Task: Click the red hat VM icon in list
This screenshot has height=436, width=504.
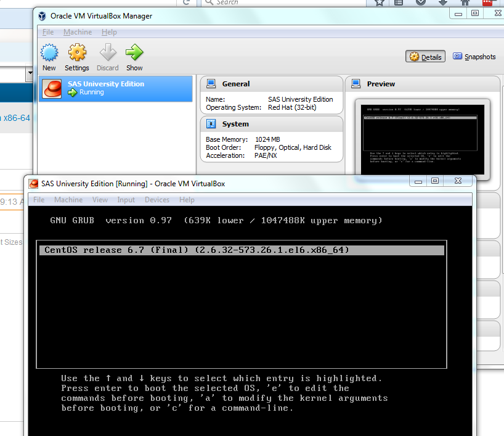Action: [x=52, y=88]
